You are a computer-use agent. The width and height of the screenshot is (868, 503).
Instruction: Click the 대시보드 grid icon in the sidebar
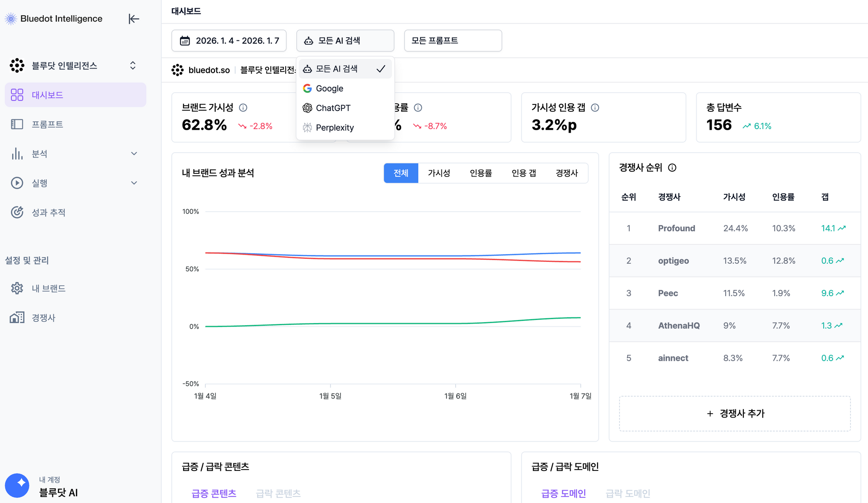pyautogui.click(x=17, y=95)
